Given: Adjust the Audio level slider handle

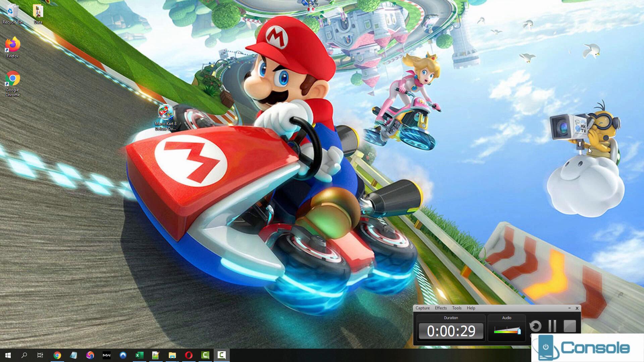Looking at the screenshot, I should pos(519,331).
